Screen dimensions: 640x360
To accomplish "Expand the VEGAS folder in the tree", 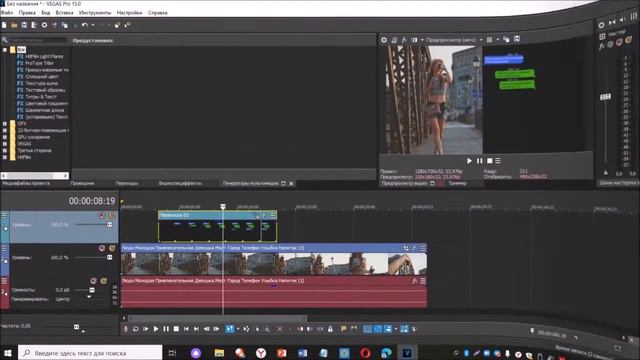I will [5, 144].
